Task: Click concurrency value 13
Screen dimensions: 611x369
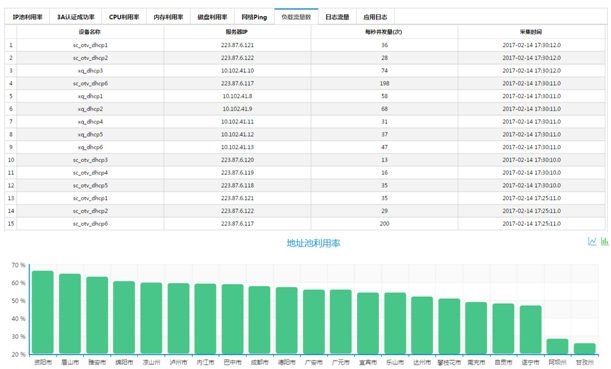Action: pos(385,160)
